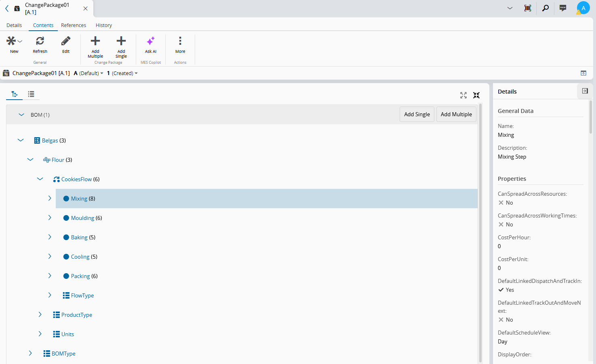The image size is (596, 364).
Task: Select the Contents tab
Action: 43,25
